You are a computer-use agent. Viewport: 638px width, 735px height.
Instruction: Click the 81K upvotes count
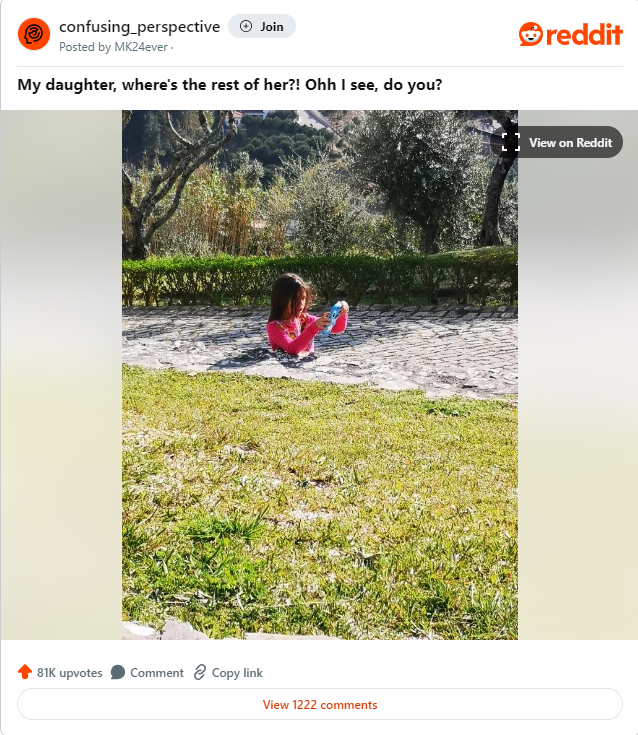point(69,673)
